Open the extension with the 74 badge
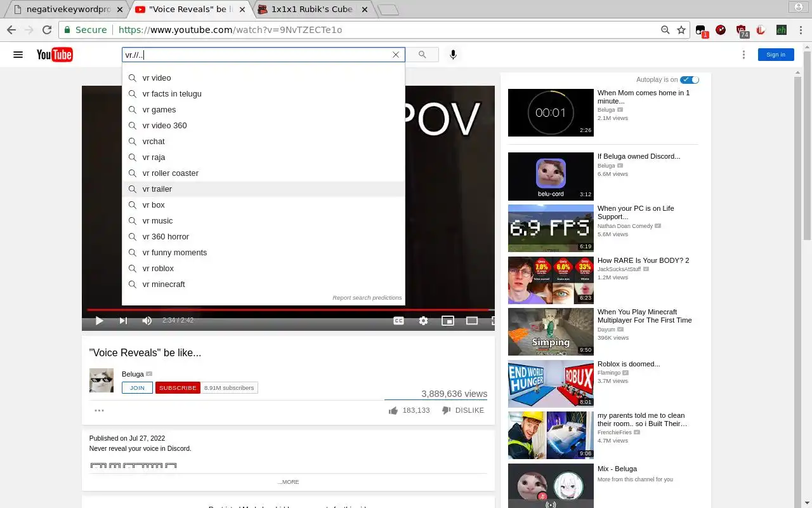The height and width of the screenshot is (508, 812). coord(742,30)
